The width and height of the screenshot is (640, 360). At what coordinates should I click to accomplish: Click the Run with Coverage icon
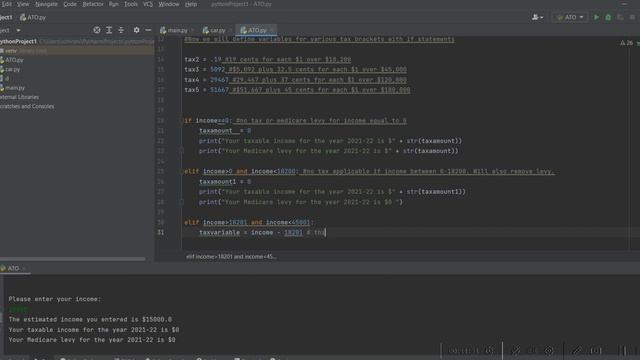tap(620, 18)
